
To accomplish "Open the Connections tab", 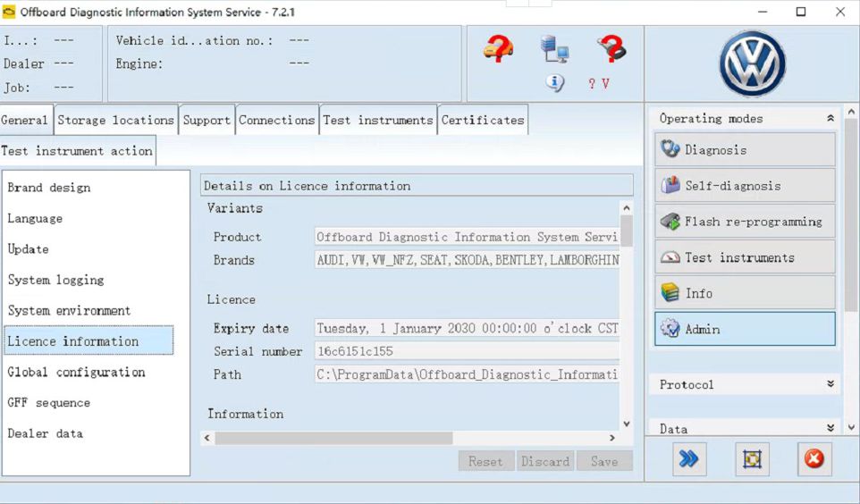I will 277,120.
